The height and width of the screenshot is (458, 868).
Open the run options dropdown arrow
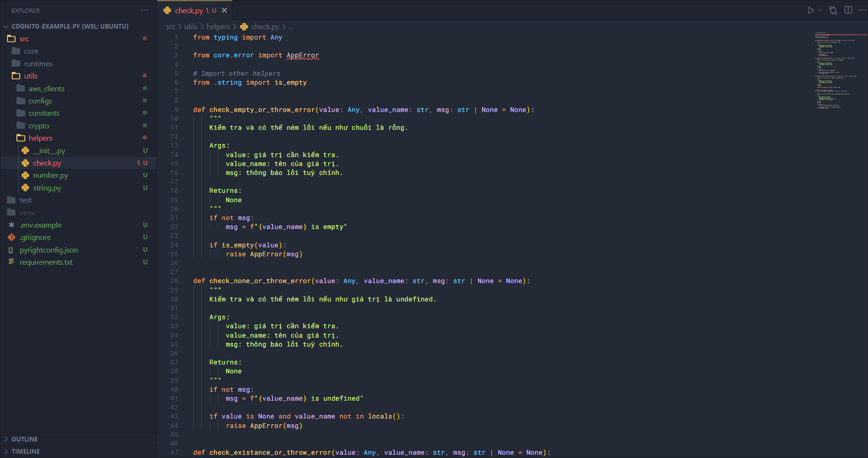pyautogui.click(x=820, y=10)
